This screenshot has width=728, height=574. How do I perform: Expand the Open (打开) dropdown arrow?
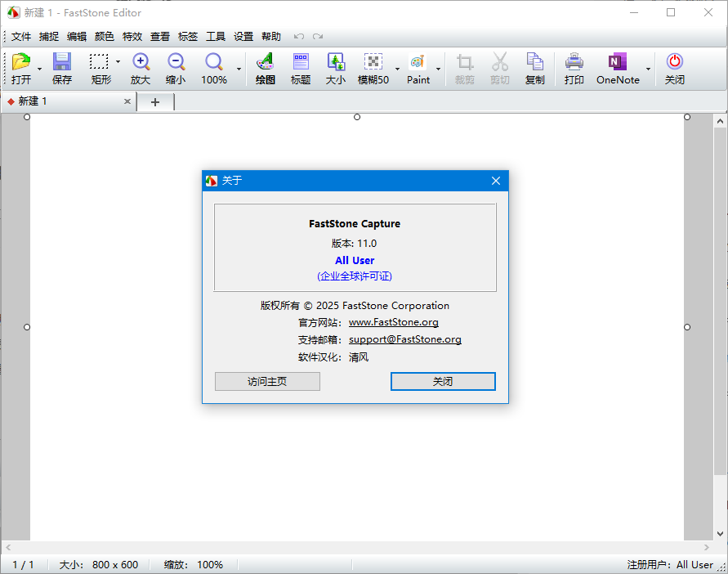click(x=39, y=70)
